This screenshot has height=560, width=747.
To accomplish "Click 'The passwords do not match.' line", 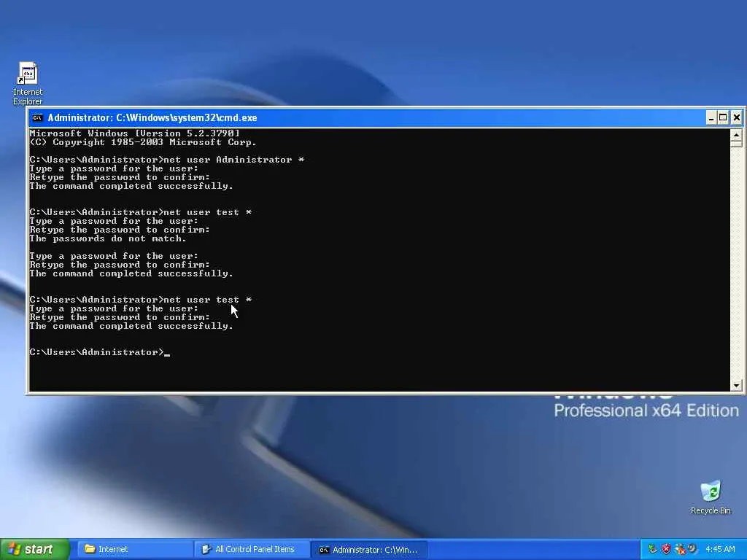I will [108, 238].
